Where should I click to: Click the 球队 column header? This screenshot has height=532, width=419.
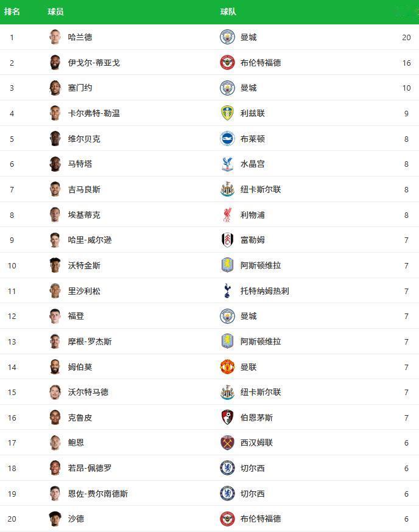tap(228, 12)
